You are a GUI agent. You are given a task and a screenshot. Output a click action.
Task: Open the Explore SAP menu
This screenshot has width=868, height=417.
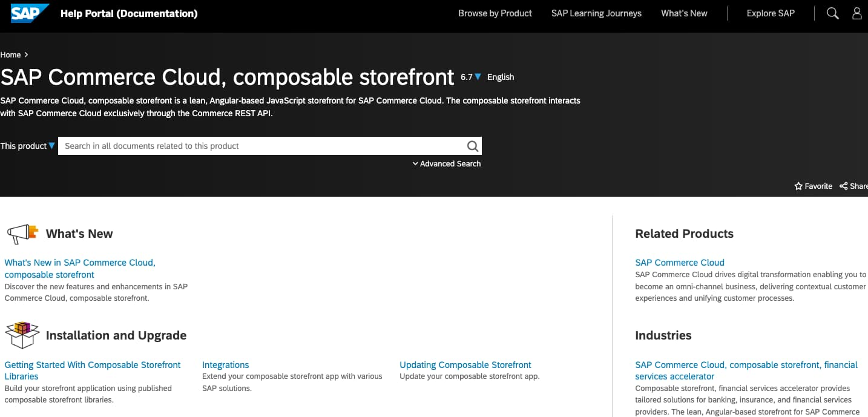coord(771,13)
